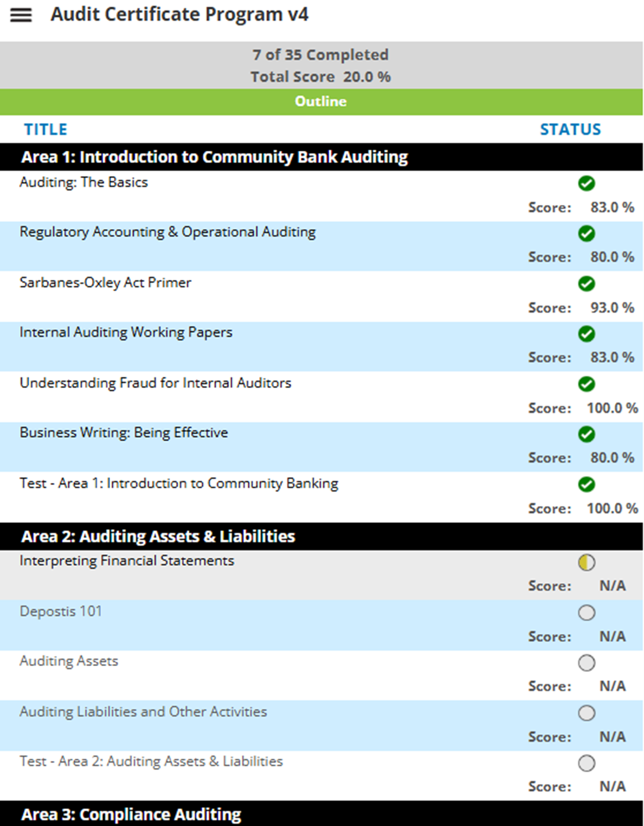Click the TITLE column header
Viewport: 644px width, 826px height.
45,129
